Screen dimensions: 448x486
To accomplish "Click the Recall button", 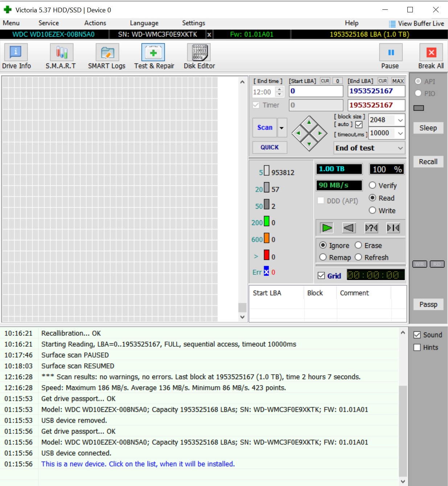I will click(428, 162).
